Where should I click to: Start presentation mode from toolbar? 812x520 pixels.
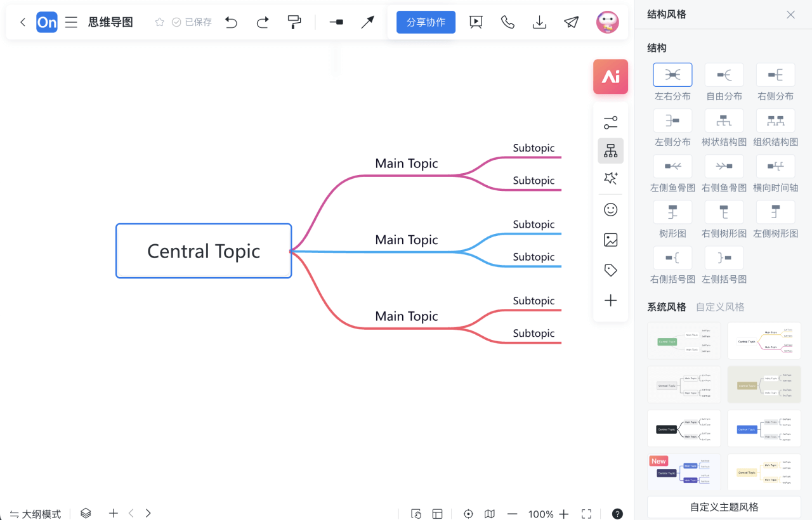pos(476,22)
